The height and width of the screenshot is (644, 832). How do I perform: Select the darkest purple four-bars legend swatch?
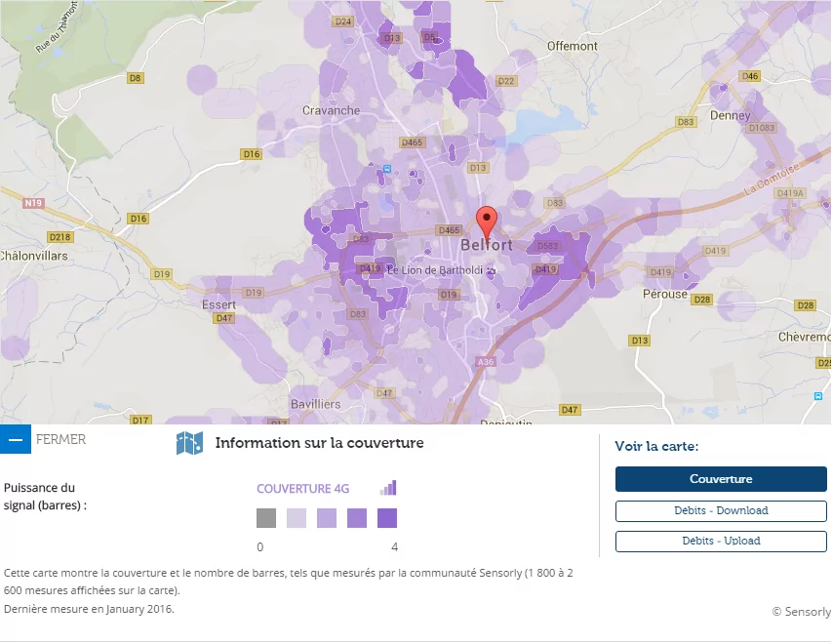point(387,518)
